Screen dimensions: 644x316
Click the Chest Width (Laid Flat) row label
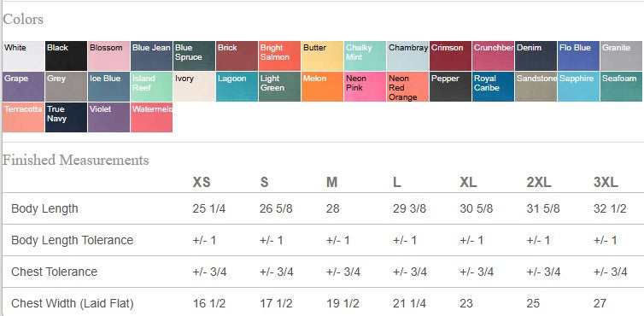pyautogui.click(x=73, y=304)
